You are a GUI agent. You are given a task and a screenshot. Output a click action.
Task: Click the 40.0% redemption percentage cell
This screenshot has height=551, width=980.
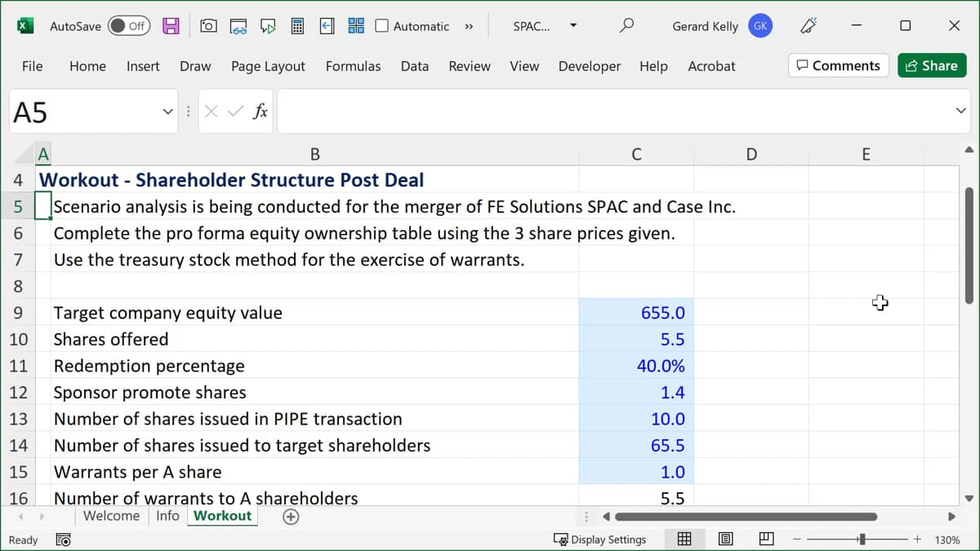(636, 366)
